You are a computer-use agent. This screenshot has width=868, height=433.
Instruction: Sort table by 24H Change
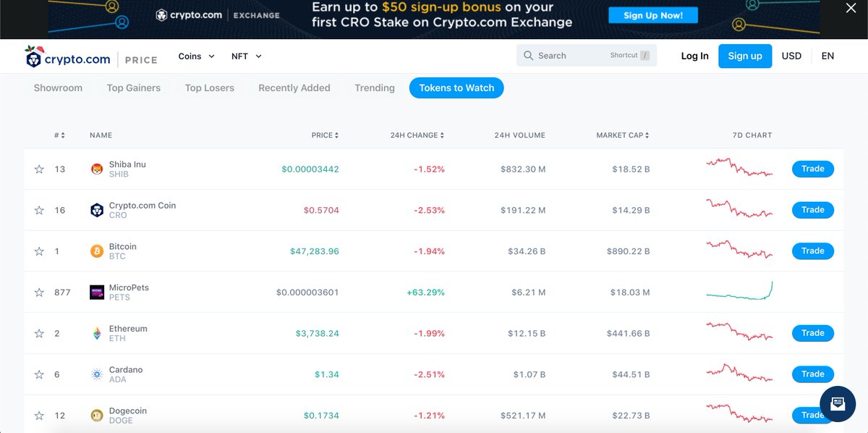pyautogui.click(x=417, y=135)
